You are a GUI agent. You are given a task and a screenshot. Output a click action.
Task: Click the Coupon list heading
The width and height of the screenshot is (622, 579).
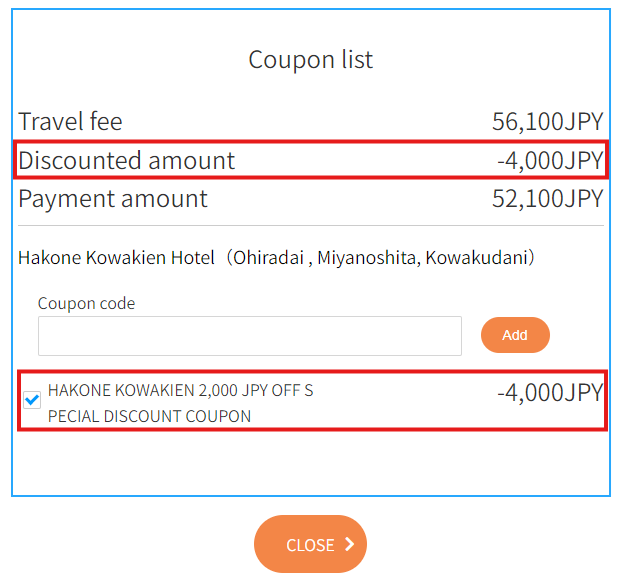(x=310, y=59)
